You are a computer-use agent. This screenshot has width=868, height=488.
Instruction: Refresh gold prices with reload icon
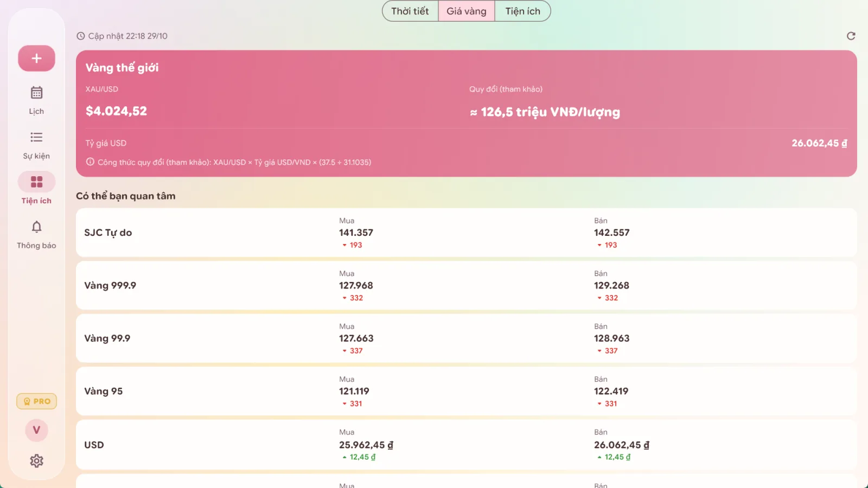(851, 36)
